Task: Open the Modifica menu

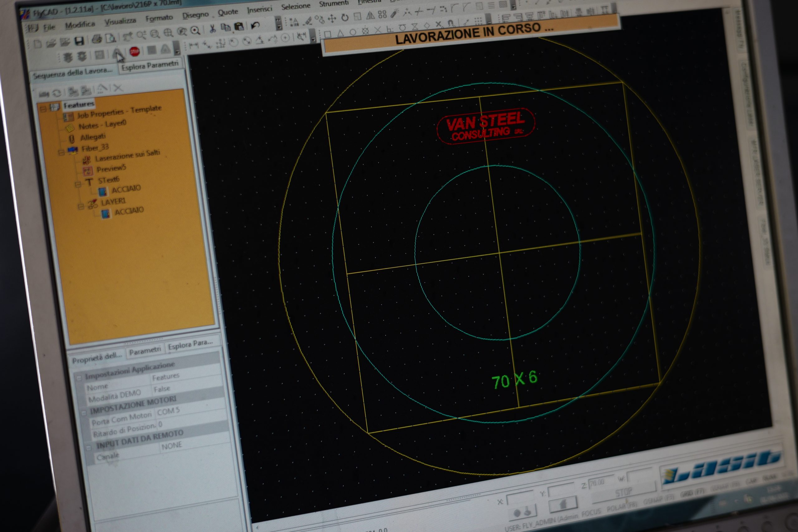Action: 80,25
